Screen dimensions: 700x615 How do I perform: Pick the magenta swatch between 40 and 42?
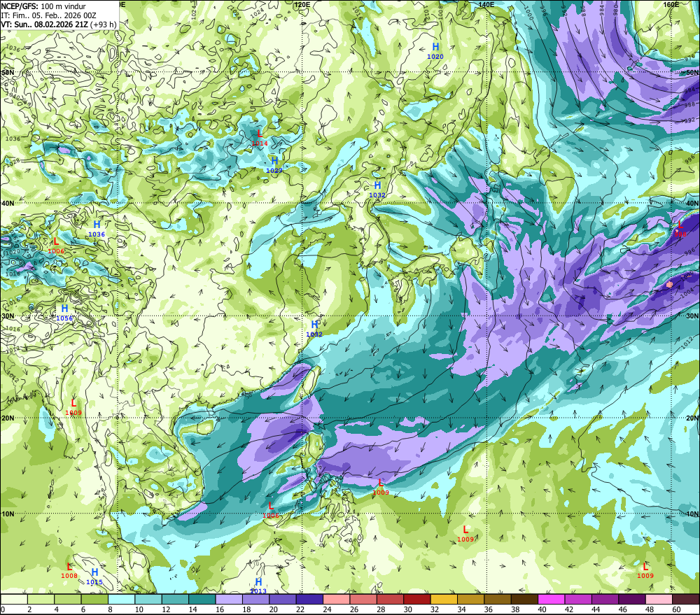(x=552, y=599)
